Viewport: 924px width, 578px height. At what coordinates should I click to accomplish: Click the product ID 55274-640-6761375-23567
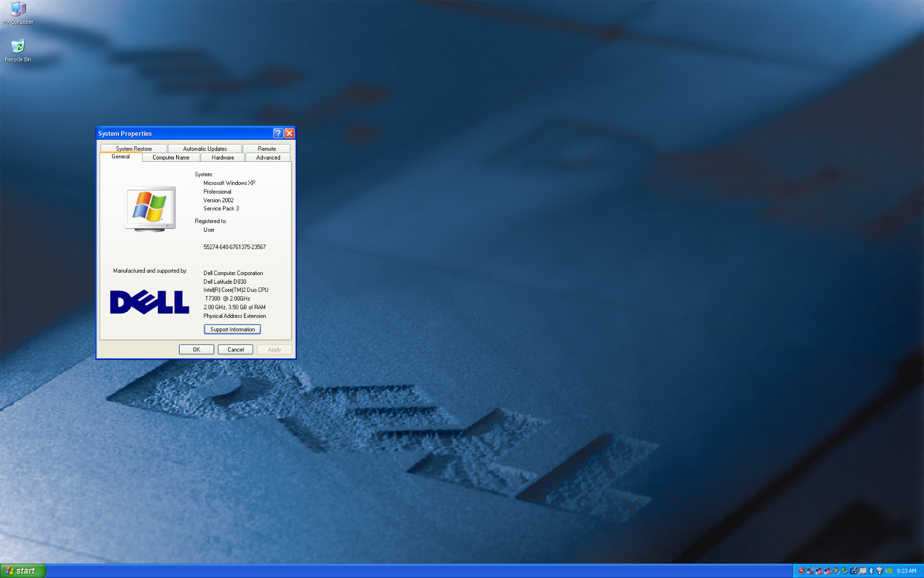coord(234,247)
